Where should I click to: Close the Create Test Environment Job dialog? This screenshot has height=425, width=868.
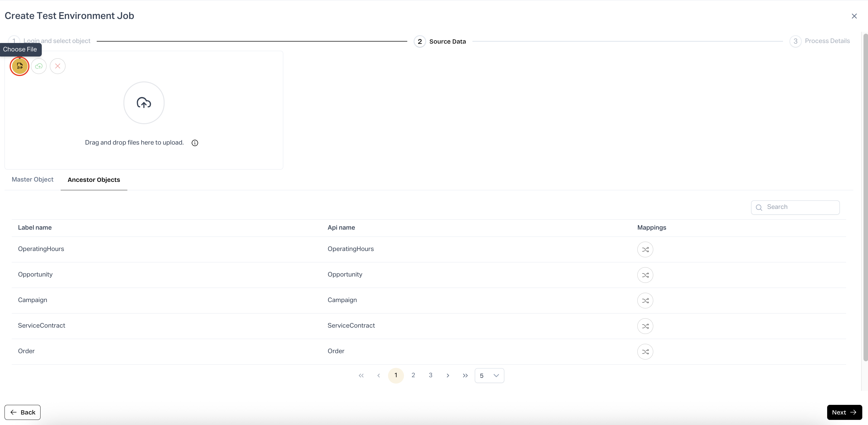pyautogui.click(x=854, y=16)
